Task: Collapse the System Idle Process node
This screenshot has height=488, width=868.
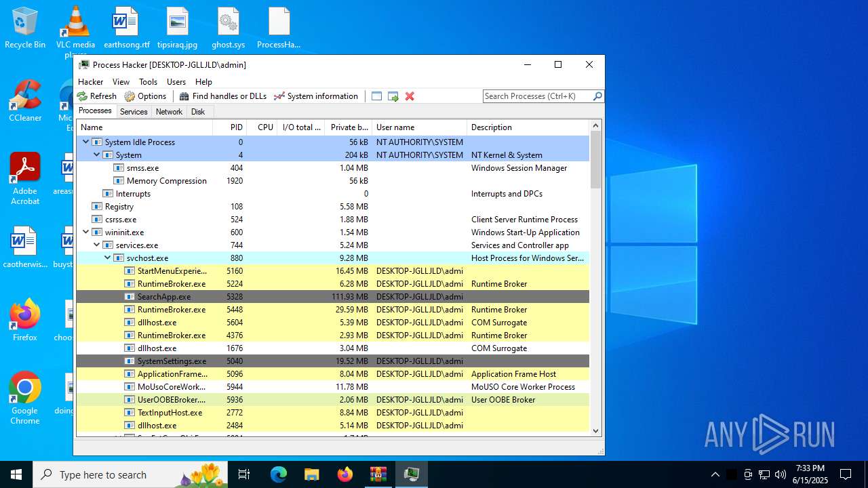Action: [86, 142]
